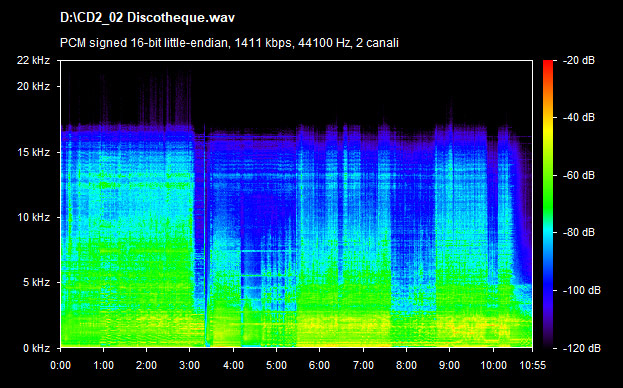Select the -100 dB color scale label
The width and height of the screenshot is (623, 388).
coord(582,290)
